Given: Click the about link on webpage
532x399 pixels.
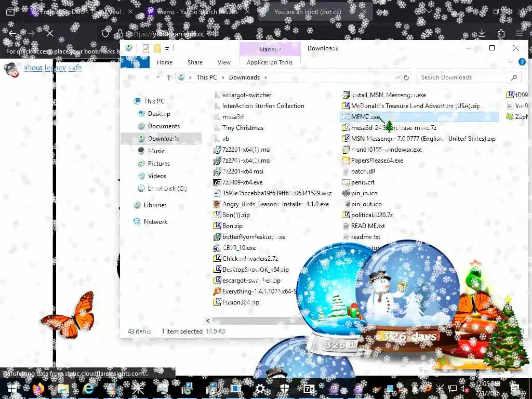Looking at the screenshot, I should click(x=33, y=68).
